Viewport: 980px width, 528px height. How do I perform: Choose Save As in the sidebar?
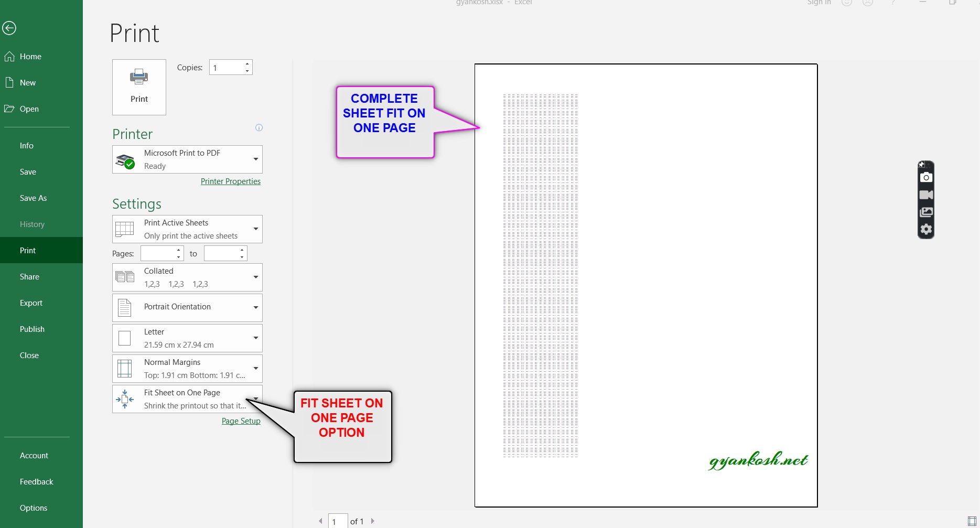[x=41, y=198]
